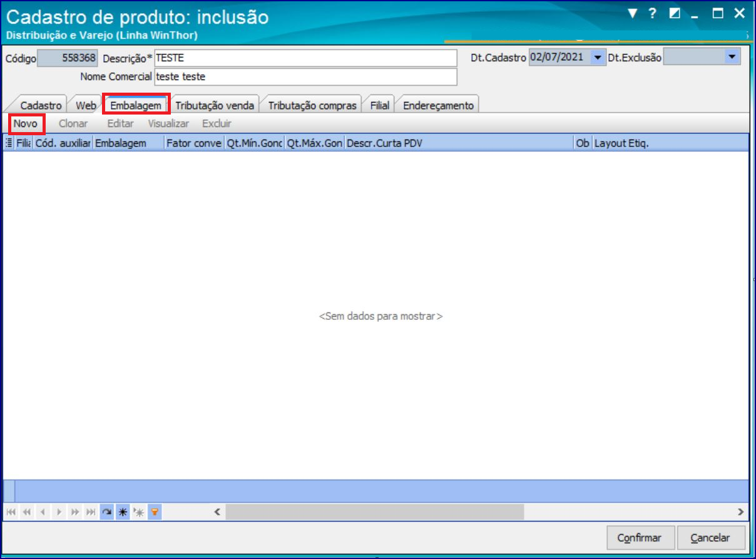Click the diagonal half-filled square title bar icon

(675, 13)
